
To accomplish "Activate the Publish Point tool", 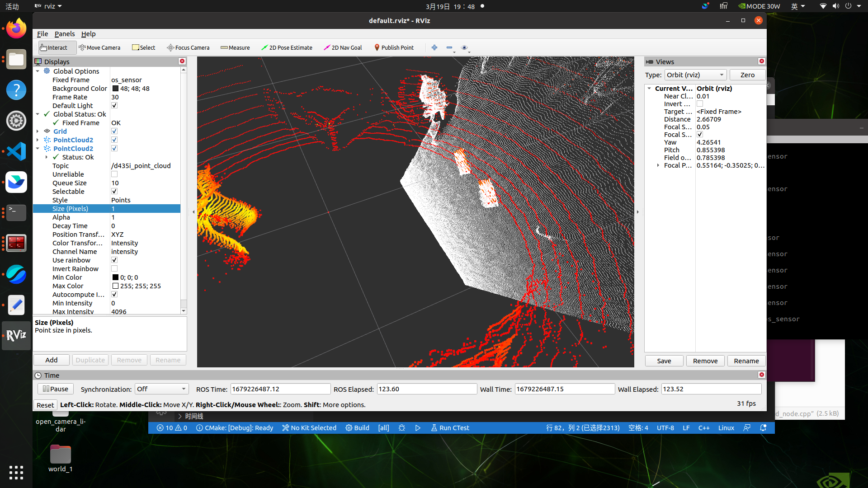I will [393, 47].
